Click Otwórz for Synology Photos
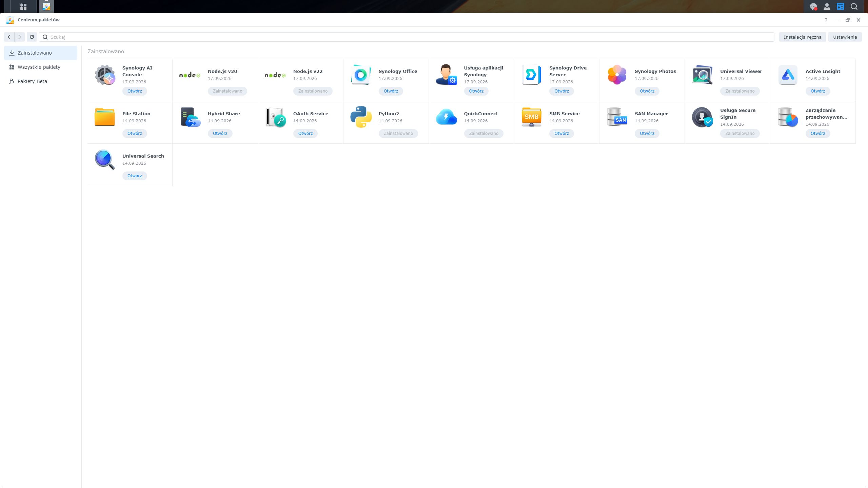Image resolution: width=868 pixels, height=488 pixels. [x=647, y=91]
